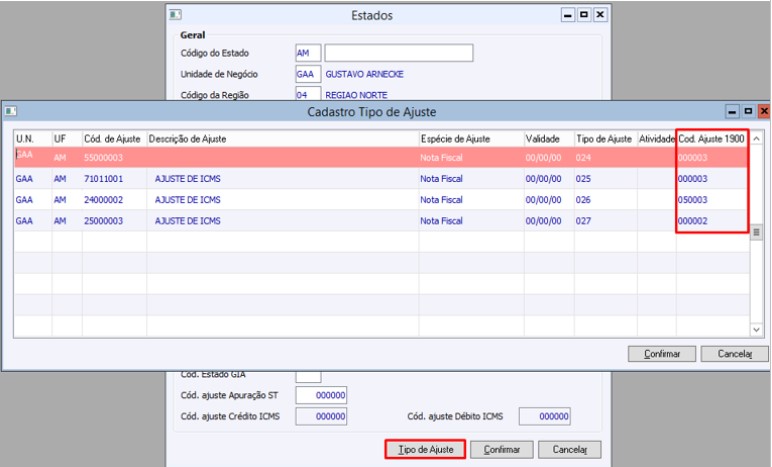Click the grid vertical scrollbar thumb

[x=756, y=232]
